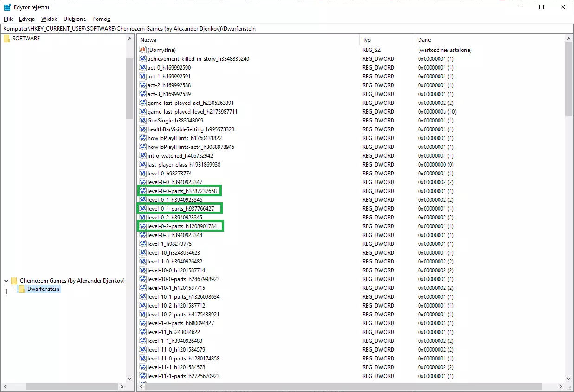This screenshot has height=392, width=574.
Task: Select the level-11-0-parts_h1280174858 value
Action: click(183, 358)
